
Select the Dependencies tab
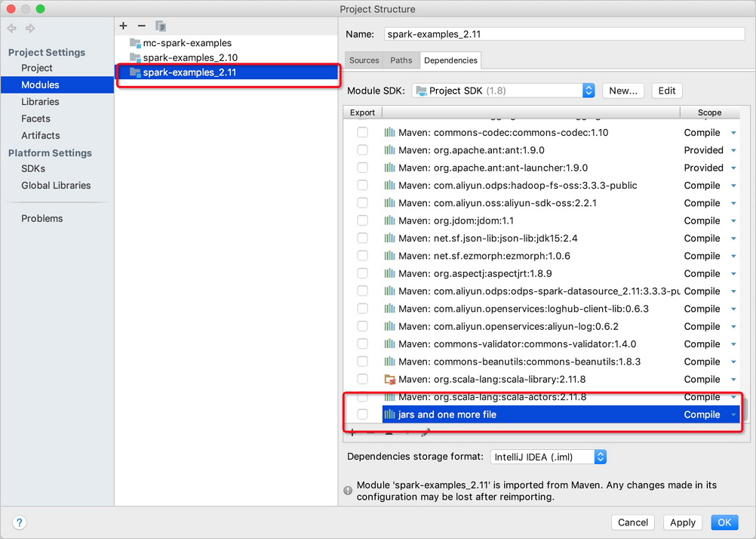(x=450, y=60)
